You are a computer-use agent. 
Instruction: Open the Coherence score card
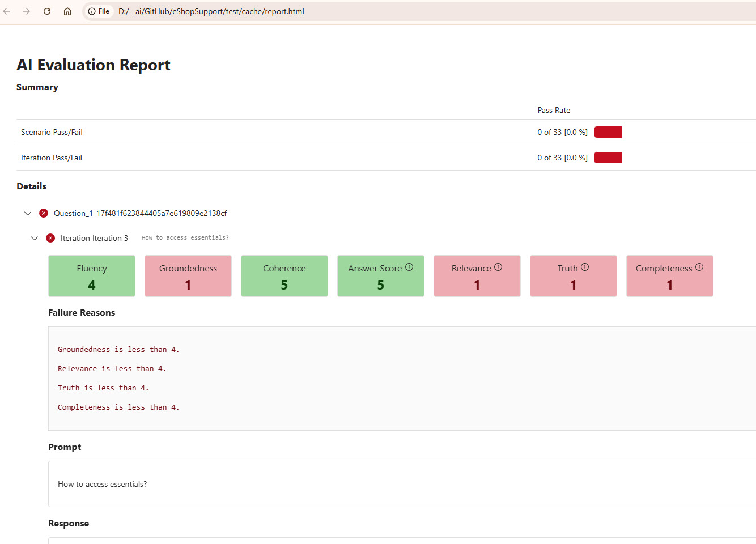pyautogui.click(x=284, y=276)
